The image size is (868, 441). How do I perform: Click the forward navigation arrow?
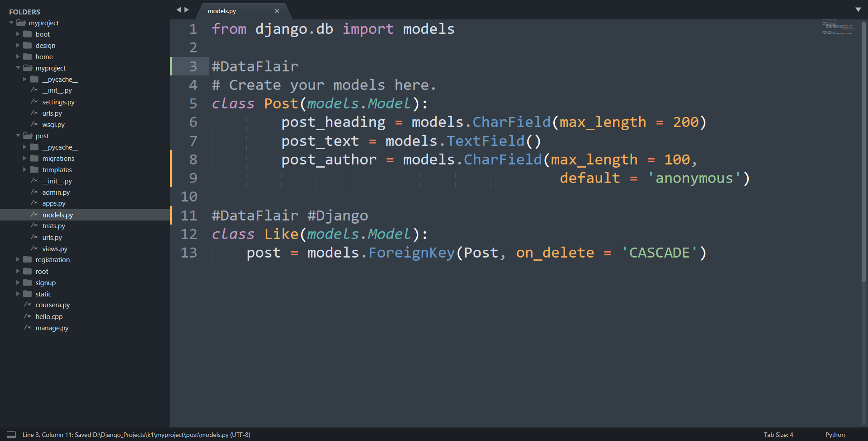187,9
